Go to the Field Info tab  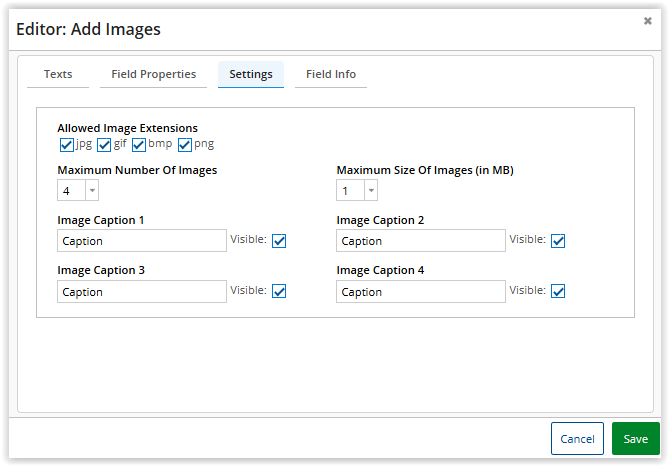point(331,74)
